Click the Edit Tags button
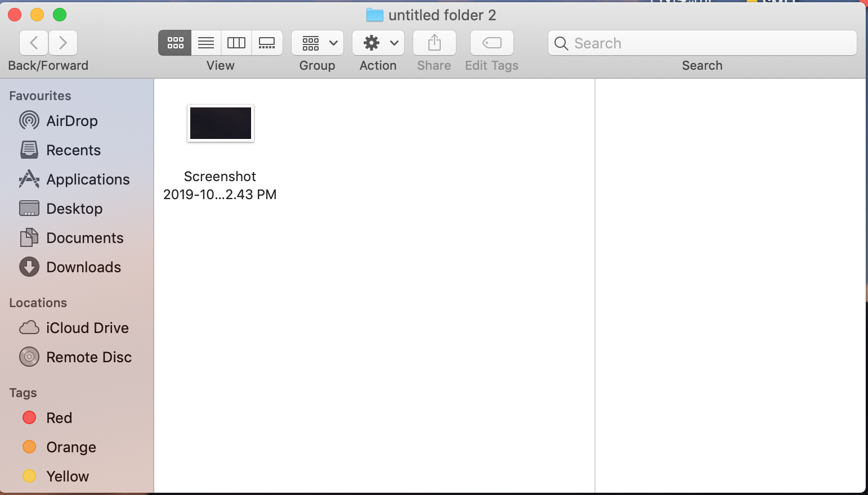868x495 pixels. [x=492, y=43]
